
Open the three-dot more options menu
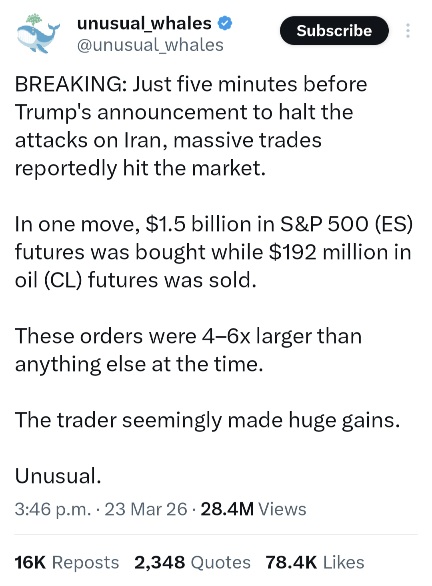(408, 31)
